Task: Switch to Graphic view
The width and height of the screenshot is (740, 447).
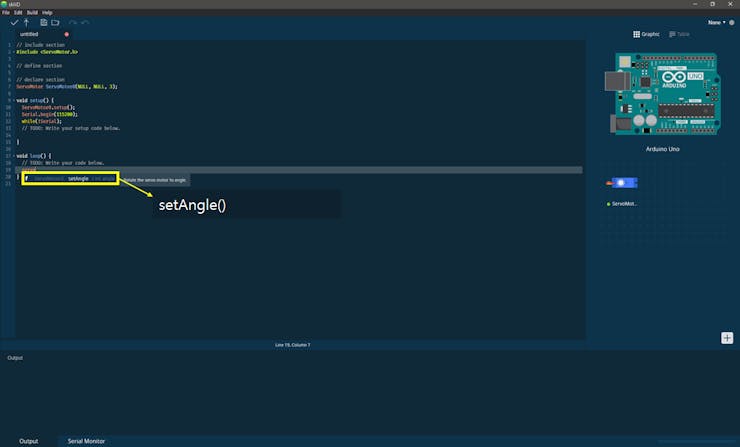Action: (x=646, y=34)
